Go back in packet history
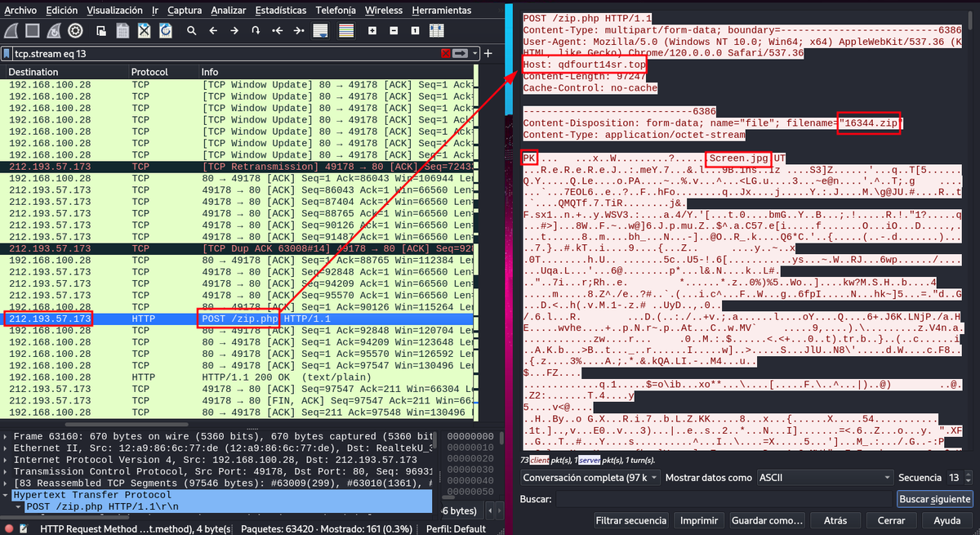This screenshot has height=535, width=980. (213, 30)
